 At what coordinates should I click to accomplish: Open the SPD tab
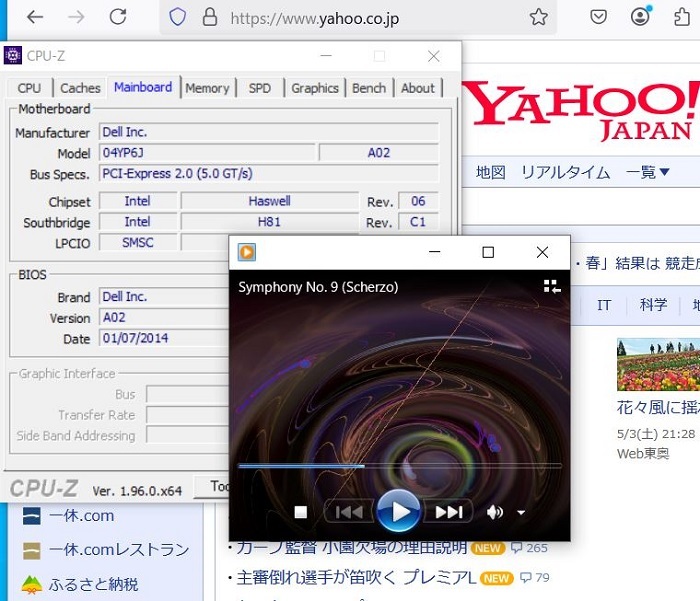click(260, 88)
